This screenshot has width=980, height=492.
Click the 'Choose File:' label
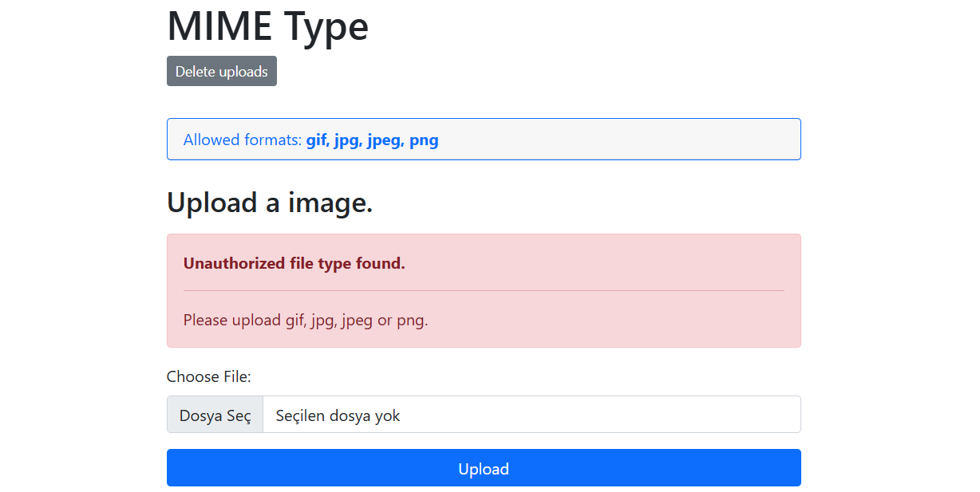[209, 376]
